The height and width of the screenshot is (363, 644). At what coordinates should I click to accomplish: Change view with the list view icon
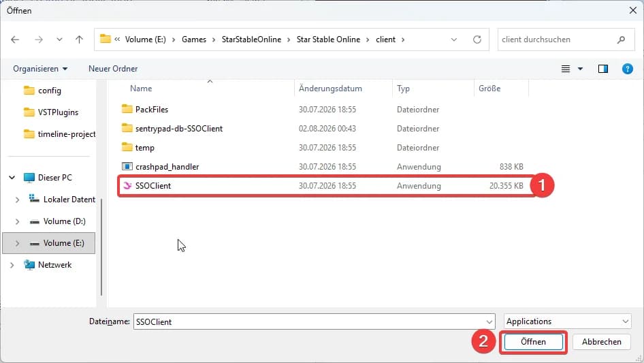(x=566, y=69)
